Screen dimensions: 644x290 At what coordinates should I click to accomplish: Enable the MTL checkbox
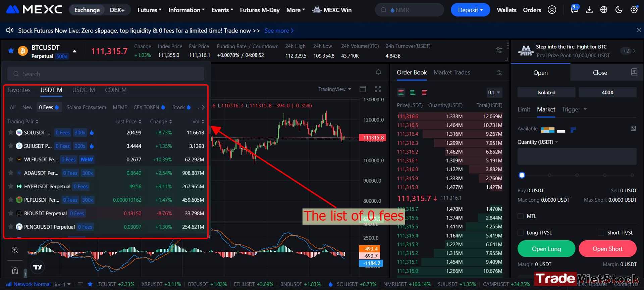coord(521,216)
